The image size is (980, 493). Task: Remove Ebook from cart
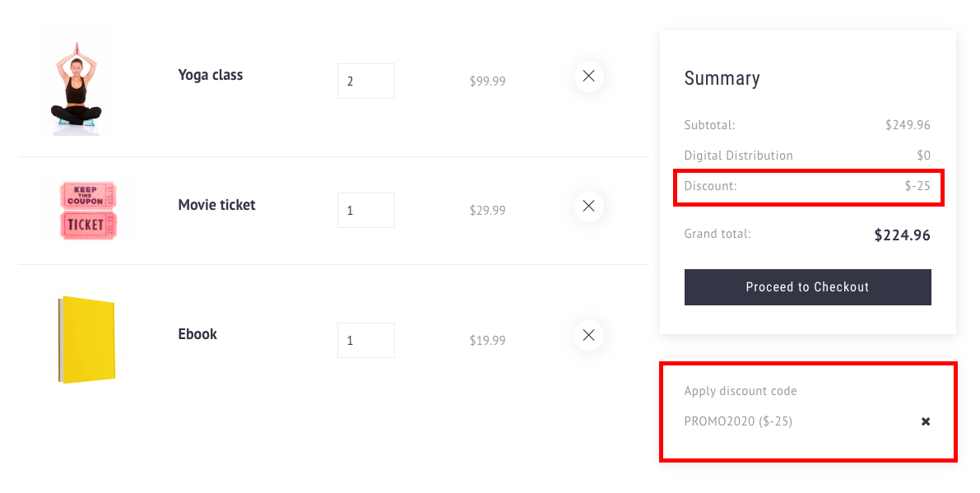(588, 335)
